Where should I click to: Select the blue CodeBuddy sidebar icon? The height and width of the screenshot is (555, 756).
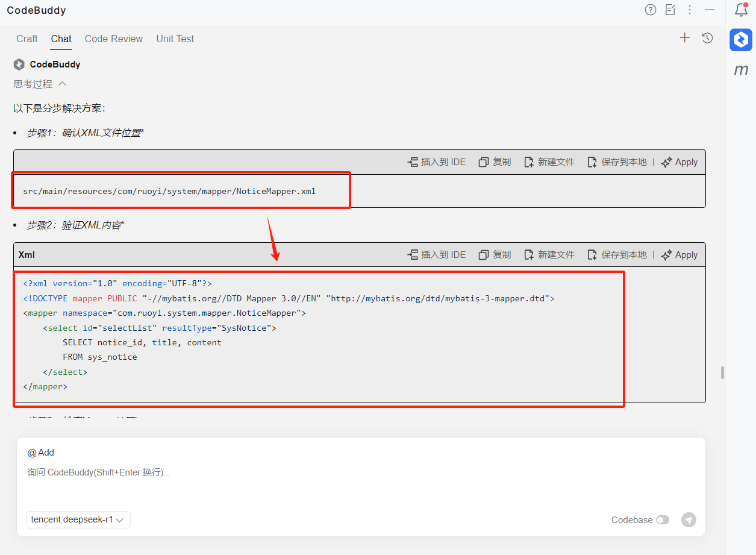pos(741,40)
